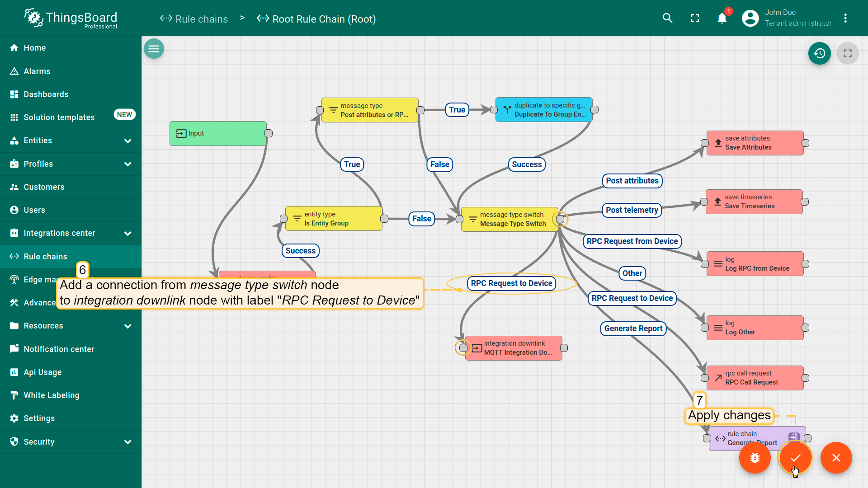Open Dashboards in the sidebar
Screen dimensions: 868x488
point(46,94)
